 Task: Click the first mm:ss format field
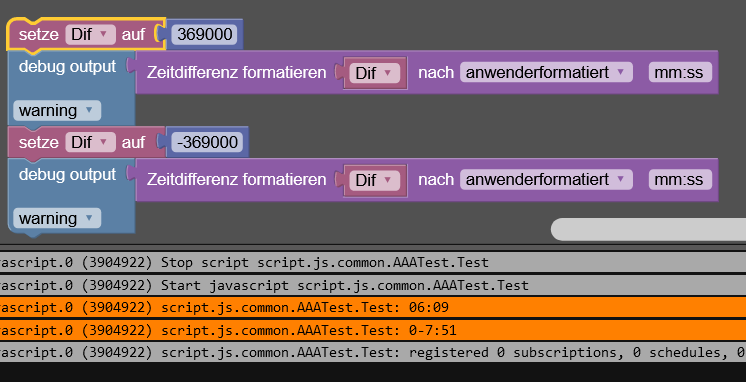coord(680,72)
